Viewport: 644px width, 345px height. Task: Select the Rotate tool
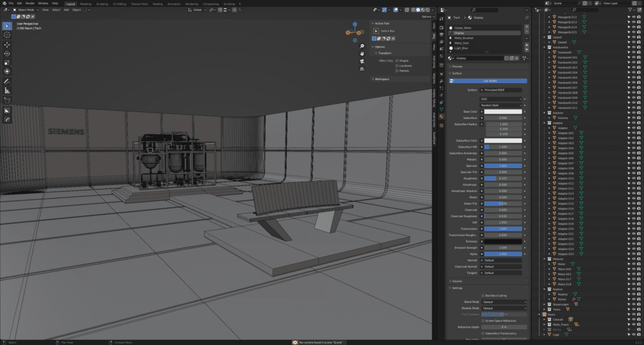pos(7,54)
